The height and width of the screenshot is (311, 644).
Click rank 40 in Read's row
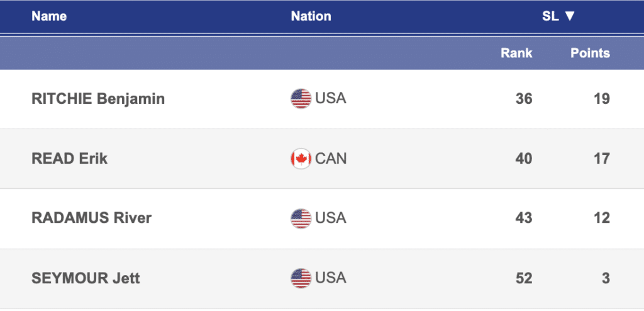(523, 159)
